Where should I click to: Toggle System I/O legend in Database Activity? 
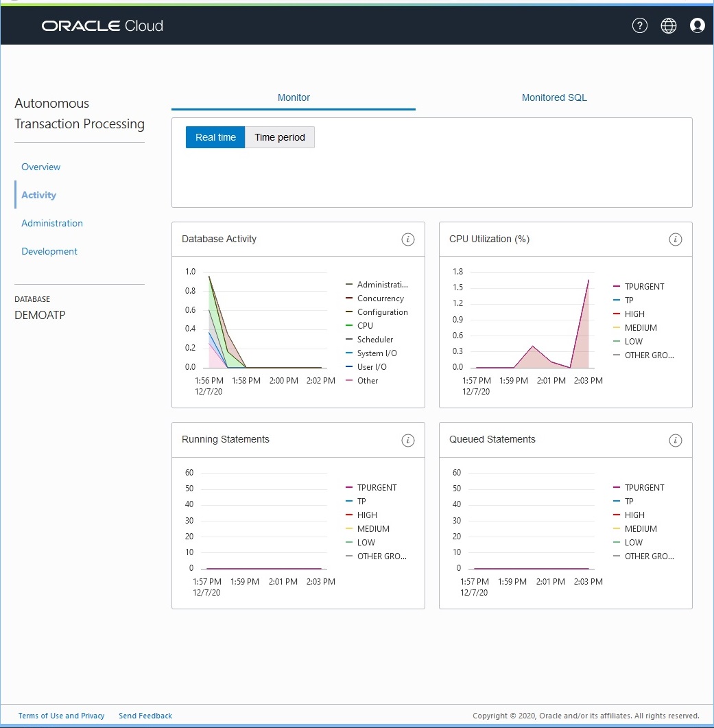371,353
